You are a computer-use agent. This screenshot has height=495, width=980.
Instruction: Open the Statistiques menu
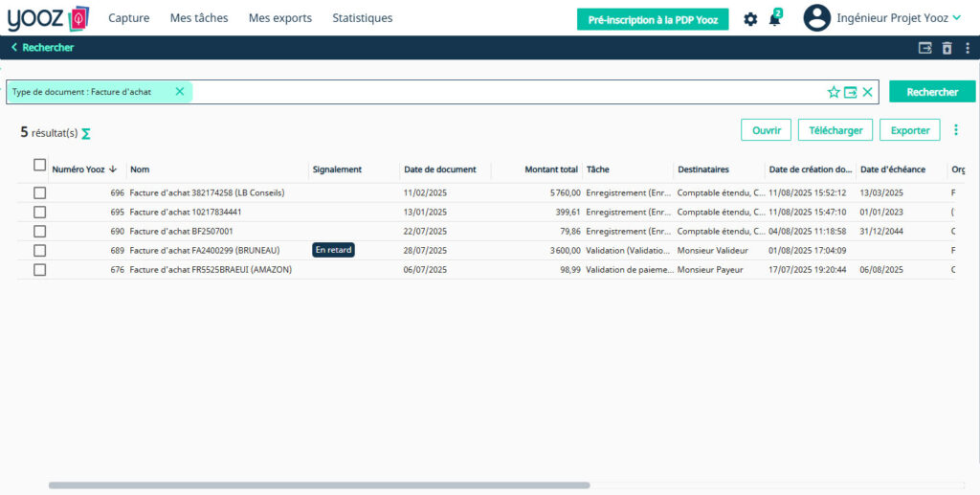pyautogui.click(x=363, y=18)
